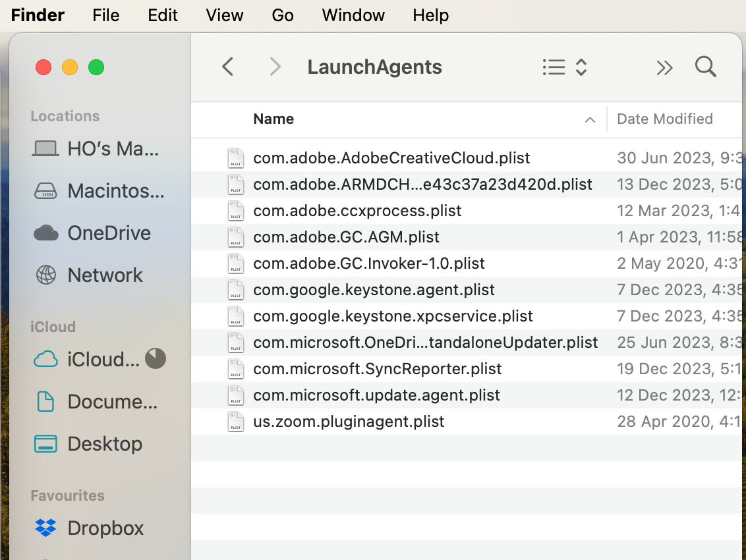
Task: Open Documents in the iCloud sidebar section
Action: (x=112, y=402)
